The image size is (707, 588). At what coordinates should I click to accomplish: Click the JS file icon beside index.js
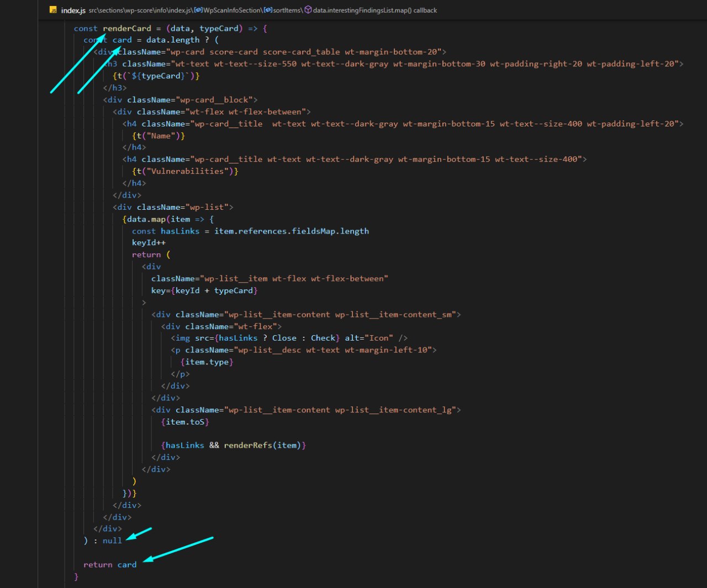coord(53,10)
